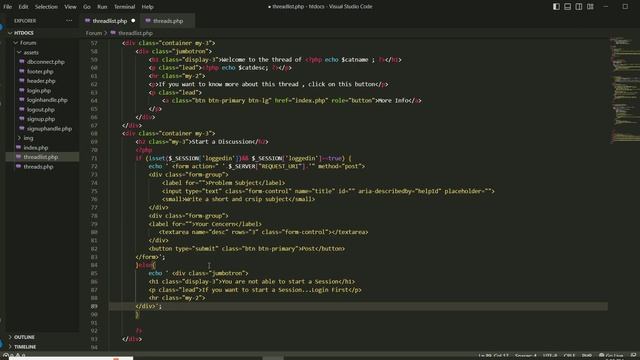Click the unsaved dot on threadlist.php tab

[133, 21]
